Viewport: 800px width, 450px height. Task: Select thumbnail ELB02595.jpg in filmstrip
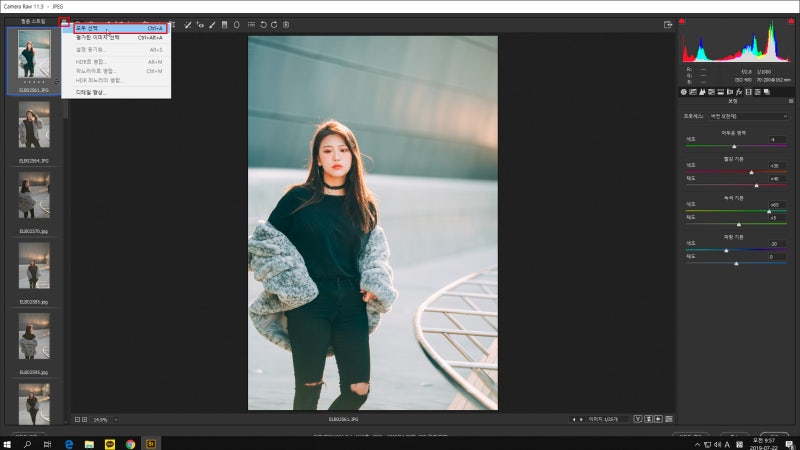pos(34,336)
